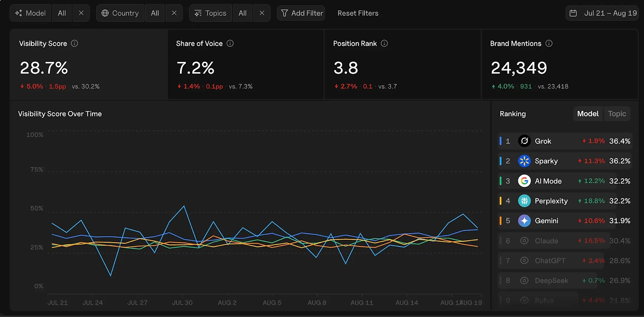Click the funnel icon in Add Filter
Viewport: 644px width, 317px height.
(285, 13)
